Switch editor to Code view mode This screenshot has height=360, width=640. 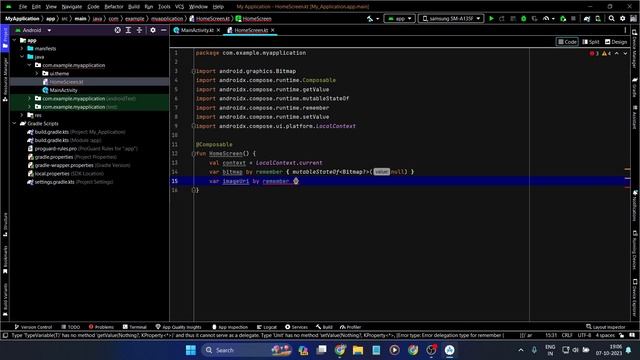[567, 42]
